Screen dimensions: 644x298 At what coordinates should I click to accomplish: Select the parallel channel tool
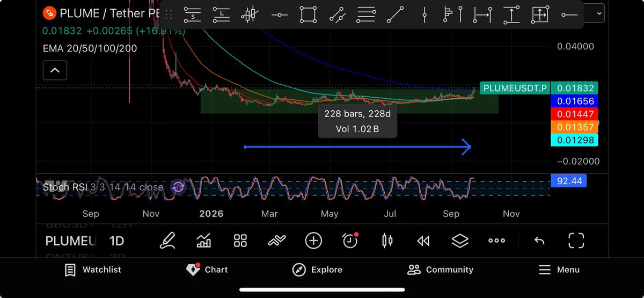(337, 15)
